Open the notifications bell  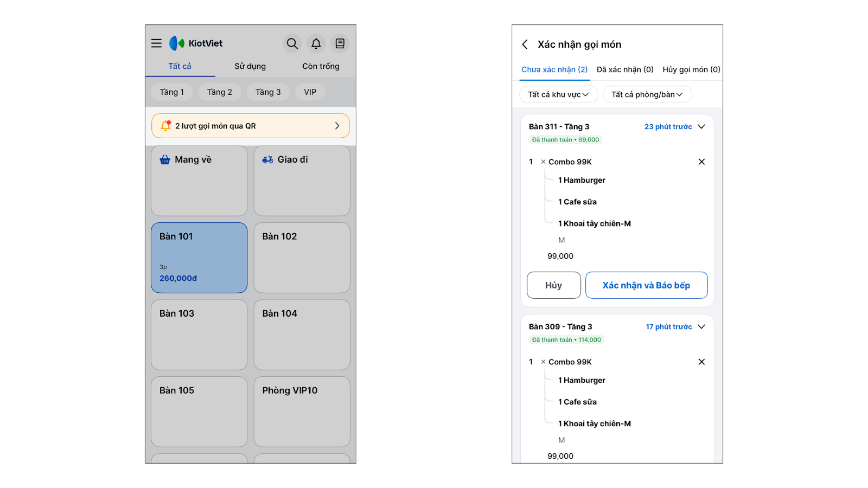[x=316, y=43]
